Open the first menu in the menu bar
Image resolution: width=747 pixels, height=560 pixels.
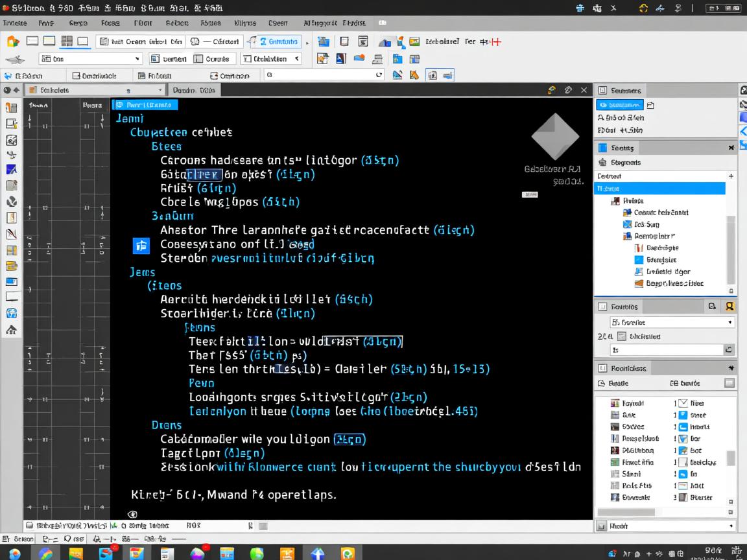pos(14,23)
